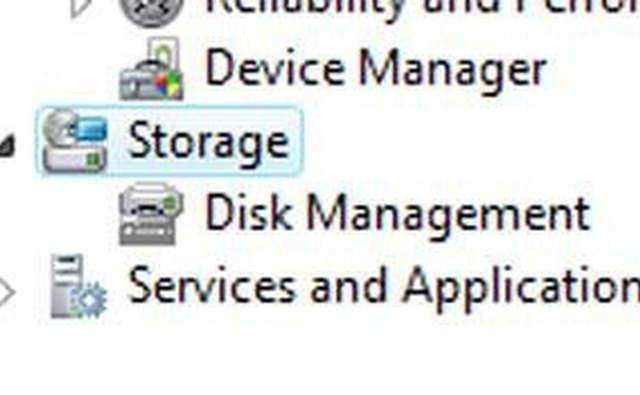Image resolution: width=640 pixels, height=395 pixels.
Task: Click the blue tag on Storage icon
Action: pos(92,129)
